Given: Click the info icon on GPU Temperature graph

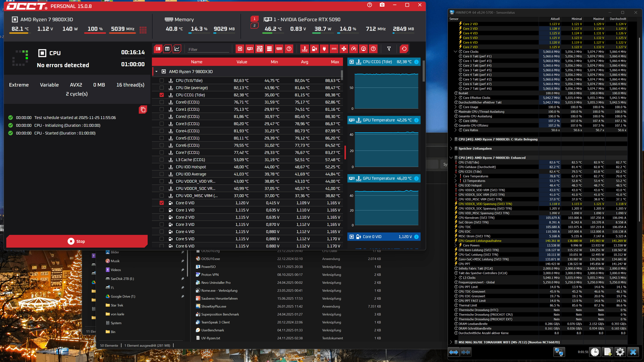Looking at the screenshot, I should pyautogui.click(x=417, y=120).
